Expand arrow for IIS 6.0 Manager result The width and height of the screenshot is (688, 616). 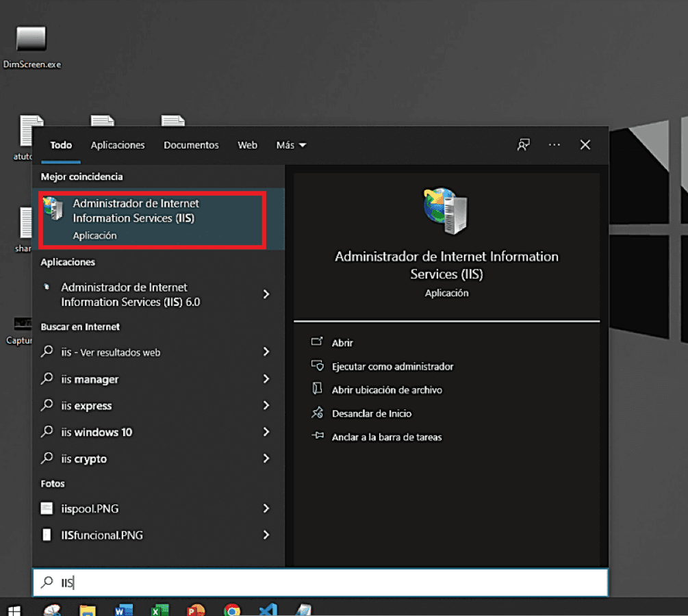click(x=266, y=294)
